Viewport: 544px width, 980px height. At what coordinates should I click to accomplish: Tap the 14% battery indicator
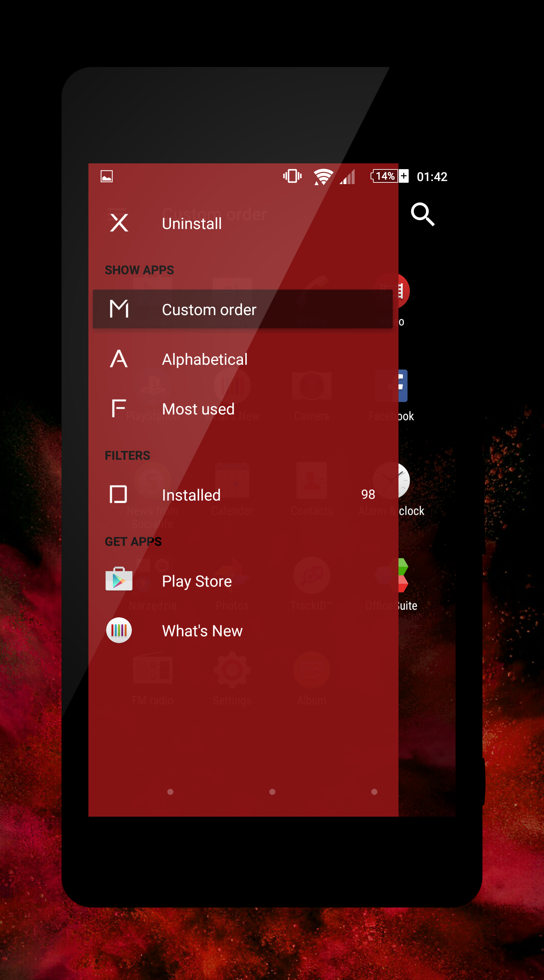click(x=390, y=176)
